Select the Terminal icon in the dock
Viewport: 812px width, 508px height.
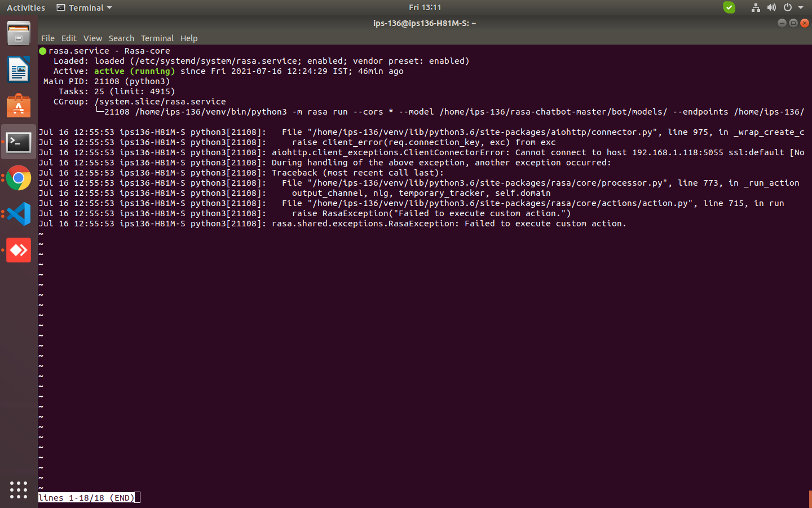[x=19, y=142]
